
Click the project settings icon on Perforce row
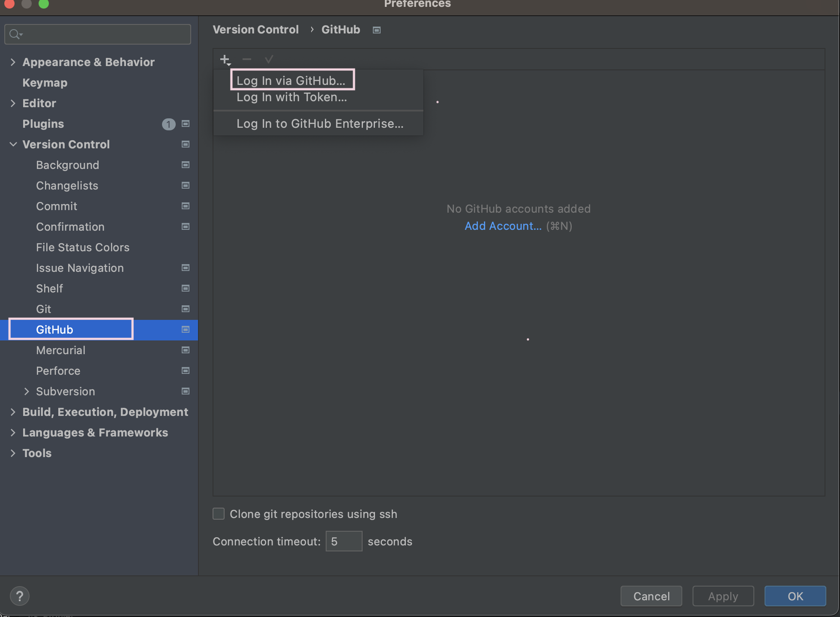click(x=186, y=370)
